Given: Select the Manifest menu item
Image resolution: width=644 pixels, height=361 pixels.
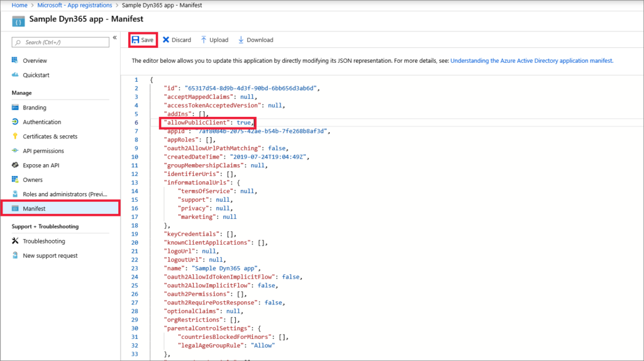Looking at the screenshot, I should [x=34, y=208].
